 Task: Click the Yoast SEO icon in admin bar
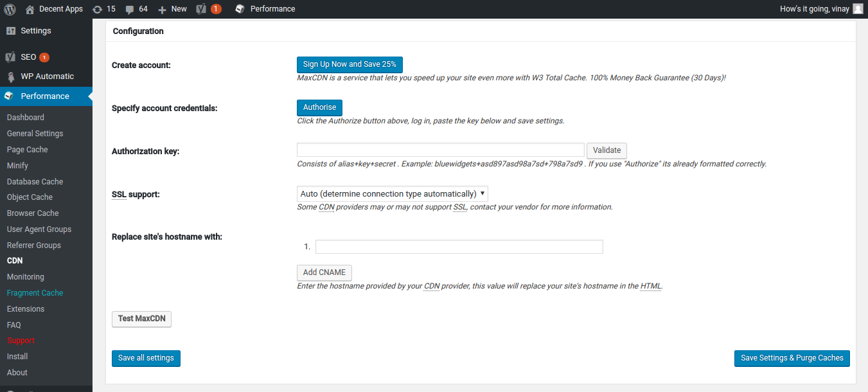click(x=201, y=9)
